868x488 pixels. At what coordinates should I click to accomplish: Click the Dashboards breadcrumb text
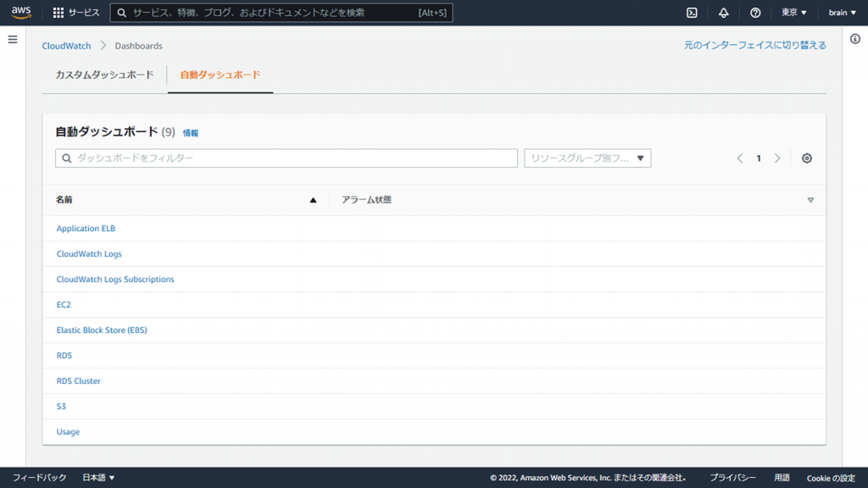[138, 46]
